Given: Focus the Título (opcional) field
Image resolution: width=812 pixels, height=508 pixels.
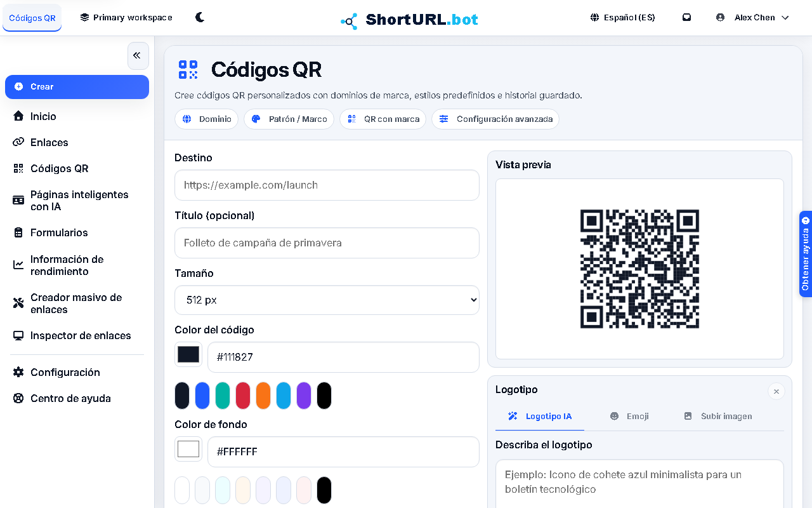Looking at the screenshot, I should [x=327, y=243].
